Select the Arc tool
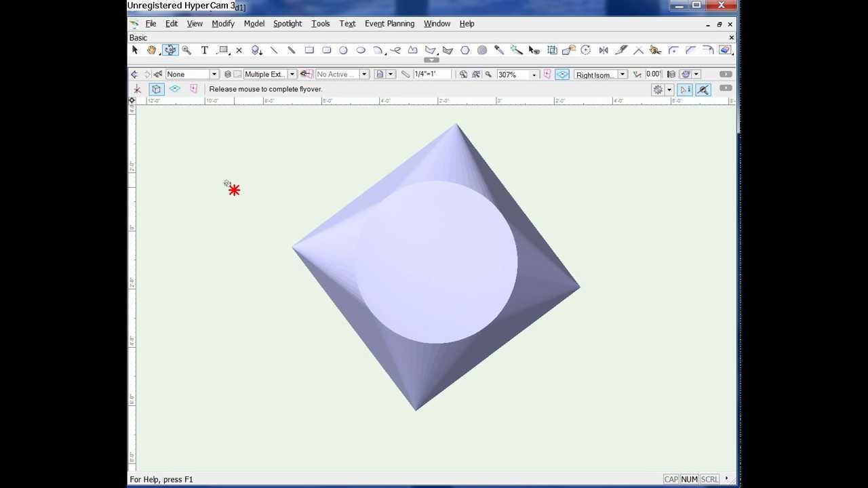Image resolution: width=868 pixels, height=488 pixels. pos(378,50)
